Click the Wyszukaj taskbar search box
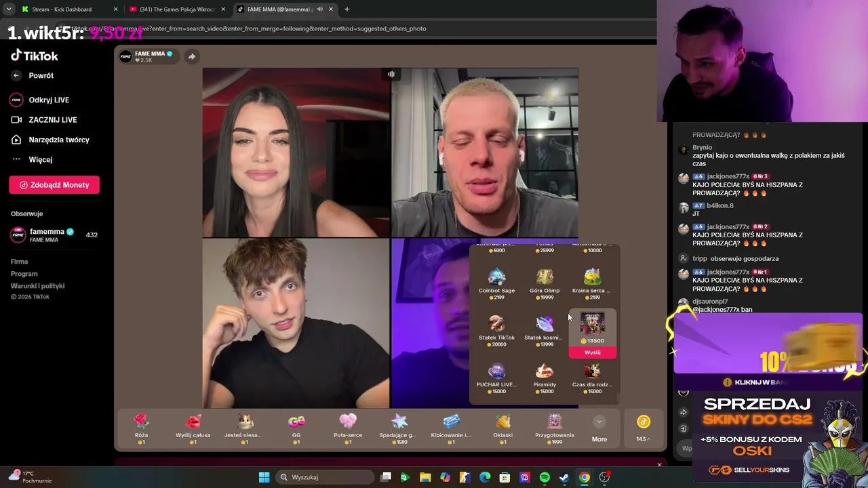Screen dimensions: 868x488 click(x=326, y=477)
